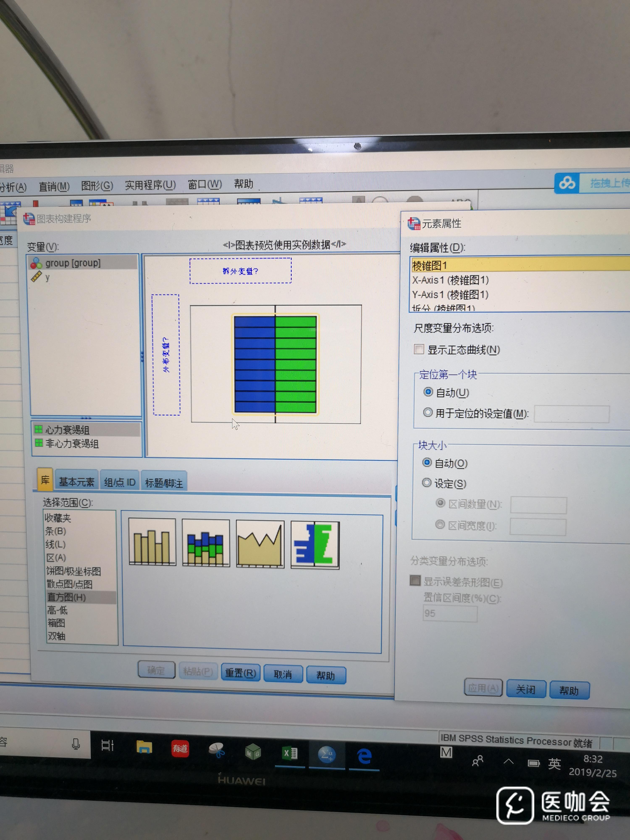Click the Excel icon in taskbar

pyautogui.click(x=290, y=753)
